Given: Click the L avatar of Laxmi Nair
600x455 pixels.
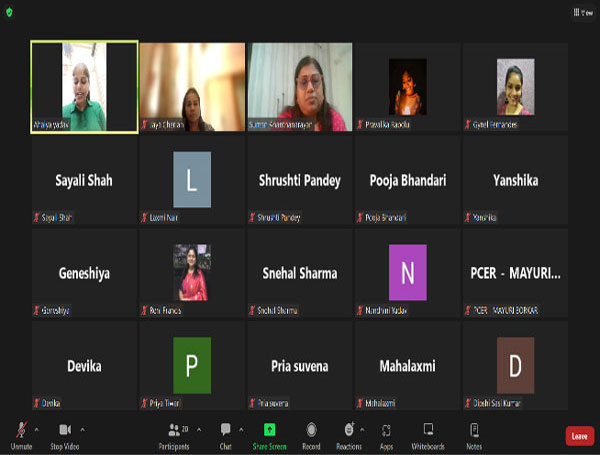Looking at the screenshot, I should (x=192, y=179).
